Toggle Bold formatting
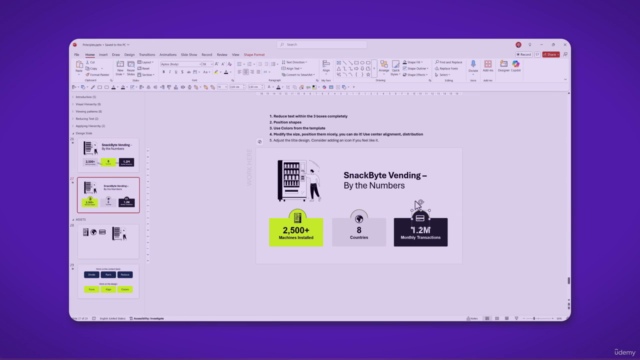The height and width of the screenshot is (360, 640). tap(164, 72)
